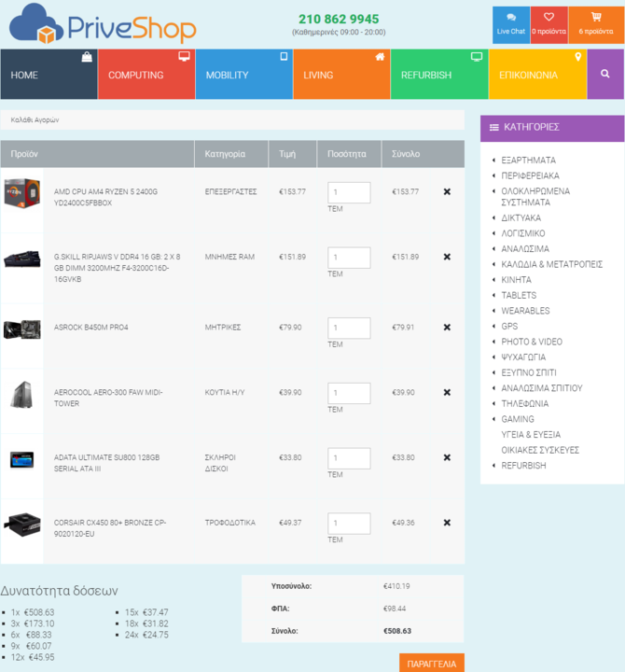Click quantity field for Aerocool case
The image size is (625, 672).
pyautogui.click(x=349, y=393)
